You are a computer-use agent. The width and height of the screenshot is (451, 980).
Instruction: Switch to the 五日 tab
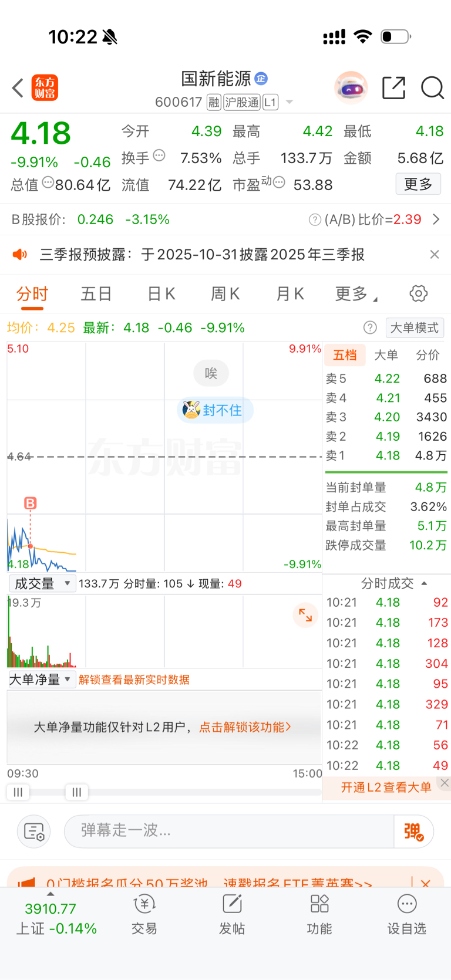click(x=96, y=293)
